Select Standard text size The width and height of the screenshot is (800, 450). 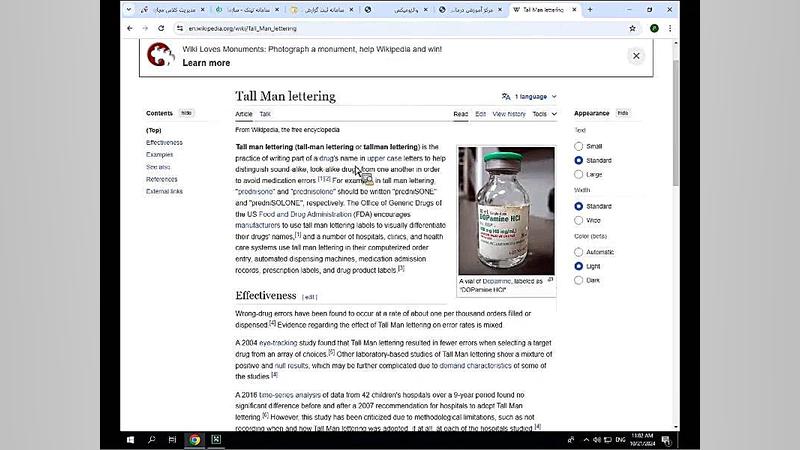click(578, 160)
